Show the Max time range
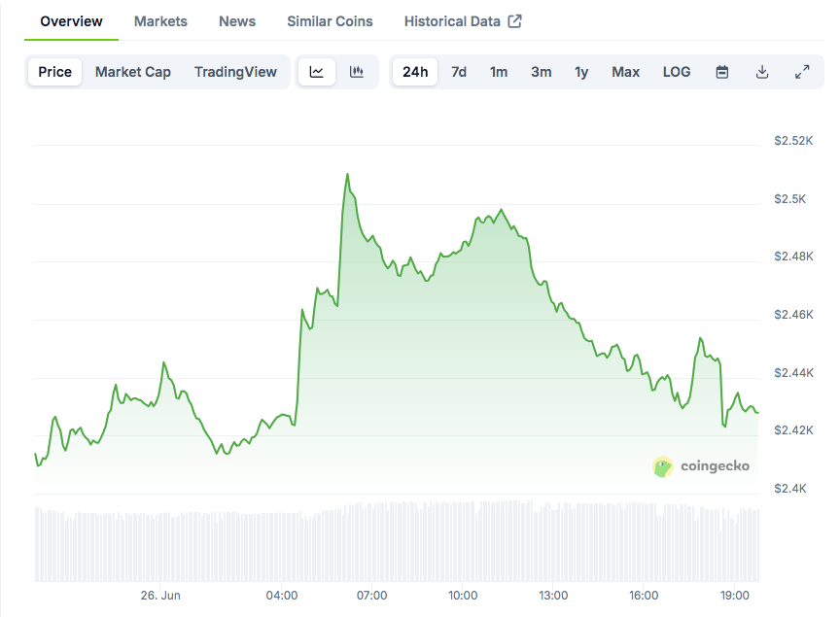 pyautogui.click(x=625, y=72)
